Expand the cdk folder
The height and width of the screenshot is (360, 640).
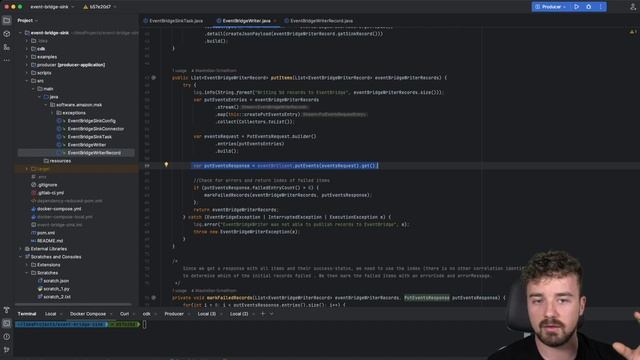pyautogui.click(x=27, y=49)
